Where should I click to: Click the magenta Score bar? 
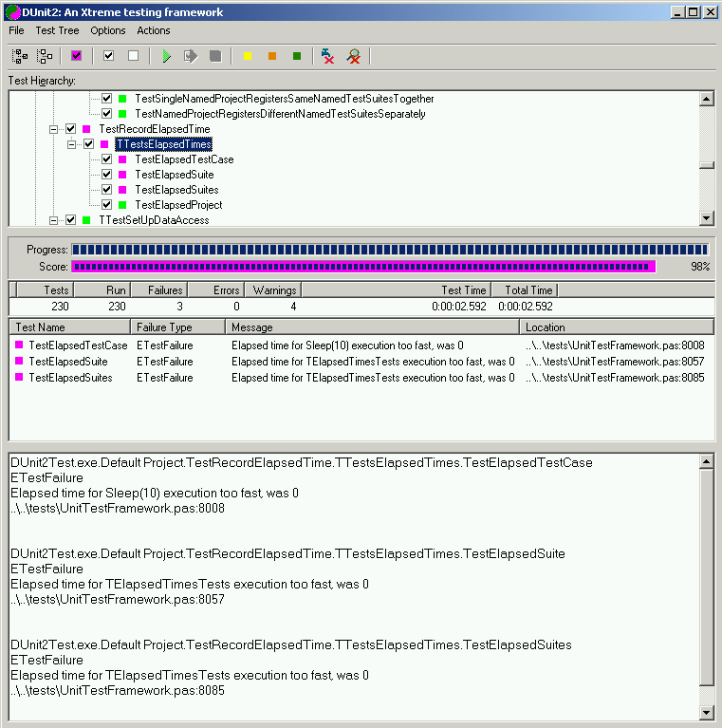[363, 267]
